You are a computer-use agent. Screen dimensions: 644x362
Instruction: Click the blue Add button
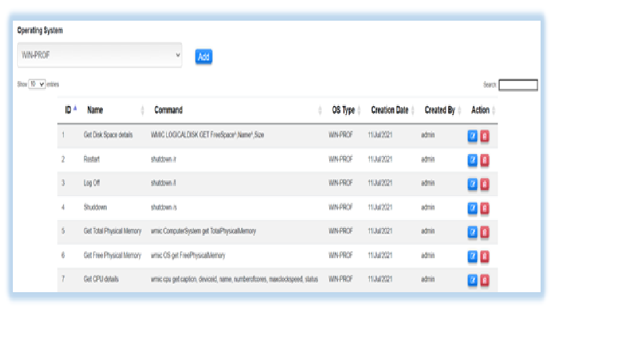(x=203, y=56)
